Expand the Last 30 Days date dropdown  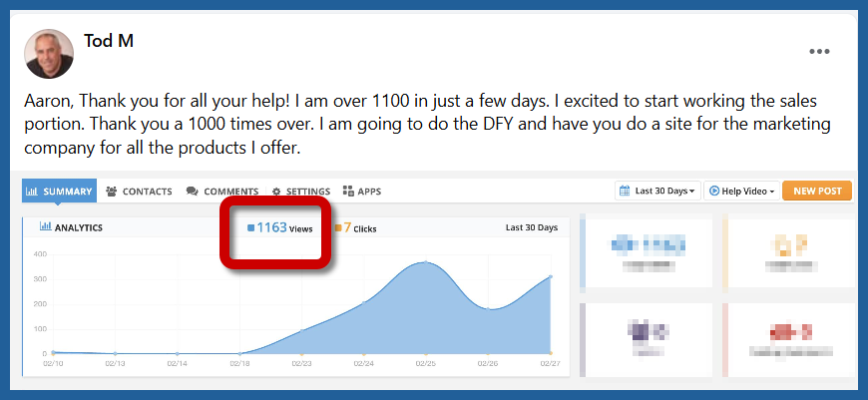(657, 191)
